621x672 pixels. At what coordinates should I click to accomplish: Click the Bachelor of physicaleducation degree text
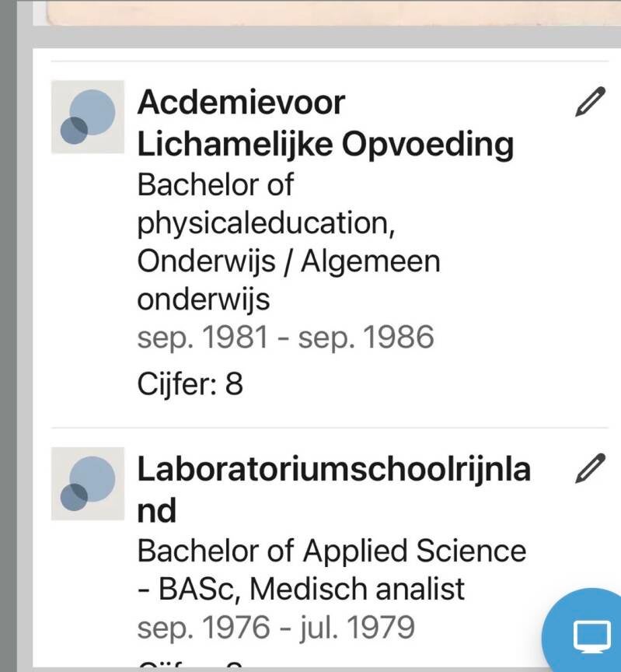tap(263, 205)
